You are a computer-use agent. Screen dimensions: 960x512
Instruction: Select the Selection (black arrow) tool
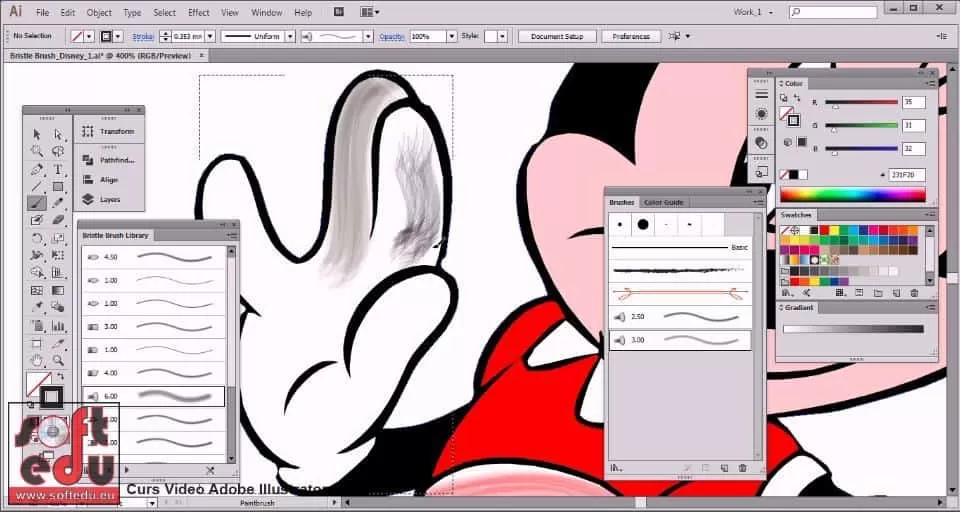[x=37, y=134]
